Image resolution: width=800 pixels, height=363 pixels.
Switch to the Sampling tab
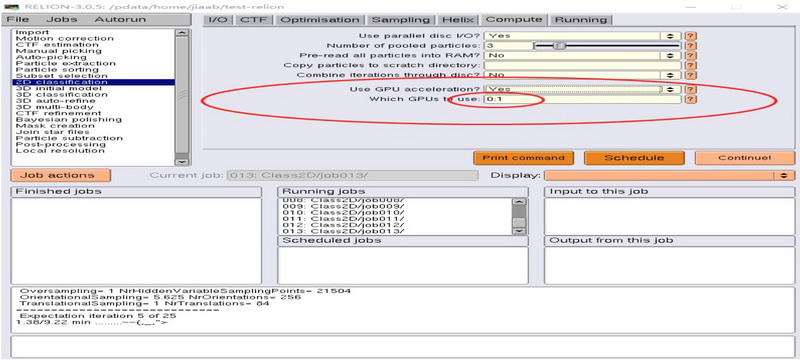point(401,20)
